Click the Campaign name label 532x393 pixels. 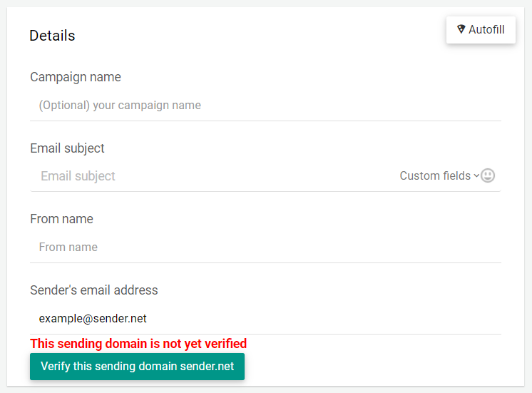click(x=76, y=77)
